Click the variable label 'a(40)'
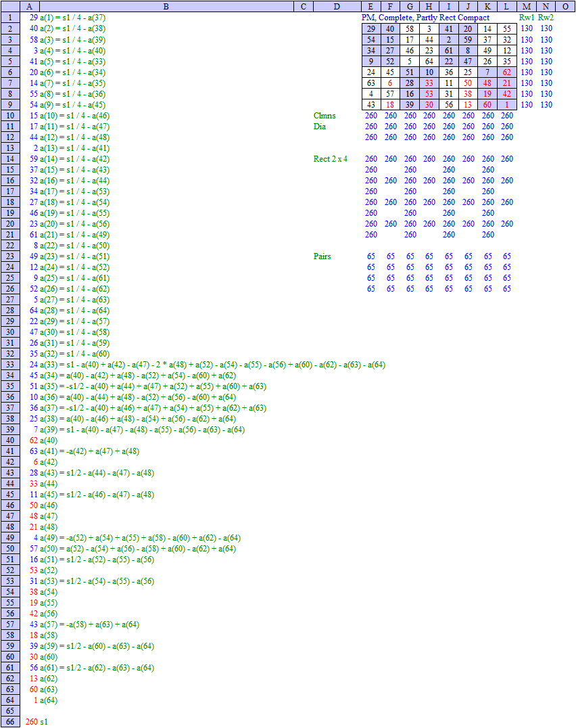The height and width of the screenshot is (728, 576). [49, 440]
